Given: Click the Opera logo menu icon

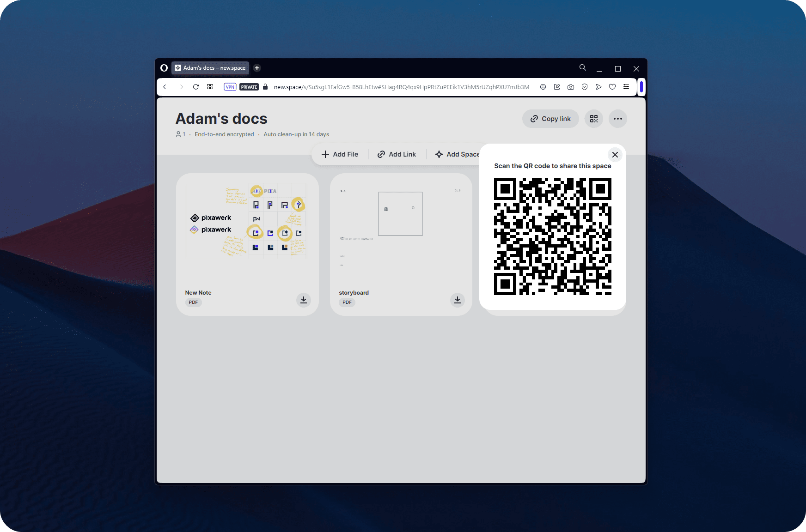Looking at the screenshot, I should (x=164, y=68).
